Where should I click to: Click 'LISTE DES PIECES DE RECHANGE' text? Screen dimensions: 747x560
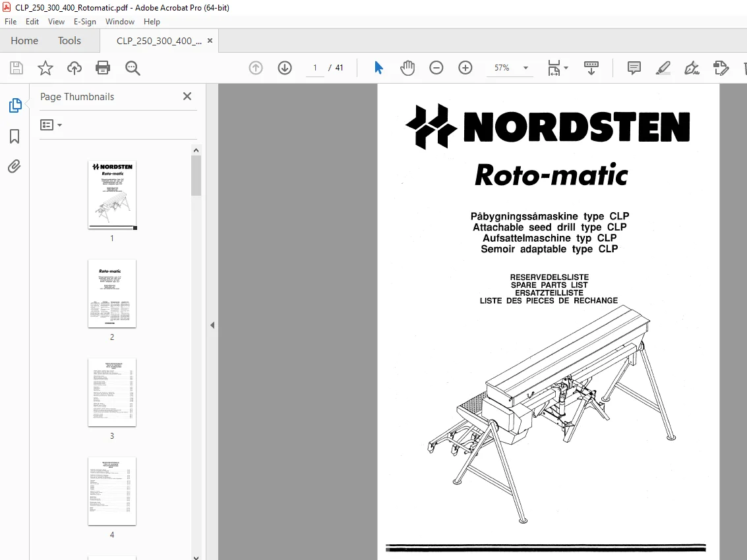click(549, 301)
